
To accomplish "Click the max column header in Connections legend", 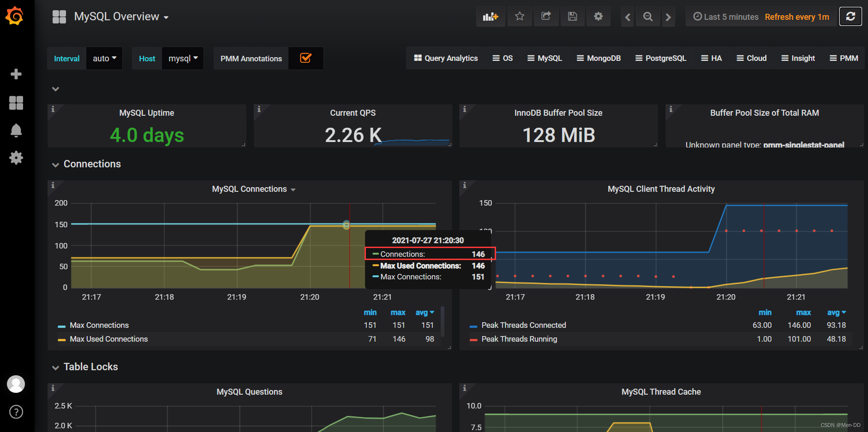I will pos(398,313).
